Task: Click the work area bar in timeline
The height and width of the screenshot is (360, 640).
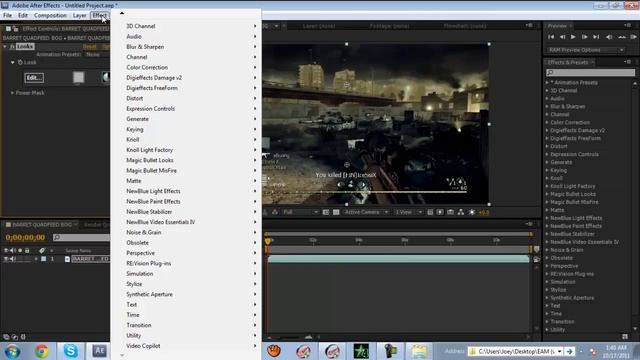Action: click(399, 249)
